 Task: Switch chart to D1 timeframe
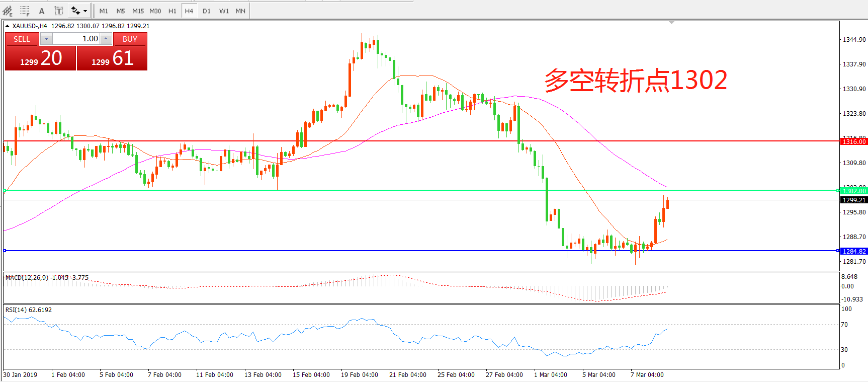coord(207,11)
